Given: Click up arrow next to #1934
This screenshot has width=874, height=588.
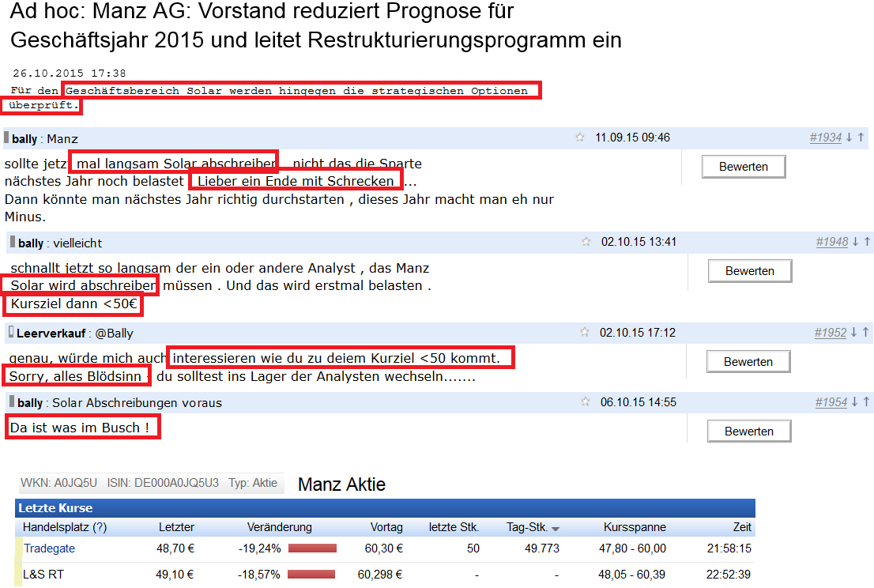Looking at the screenshot, I should pyautogui.click(x=861, y=137).
